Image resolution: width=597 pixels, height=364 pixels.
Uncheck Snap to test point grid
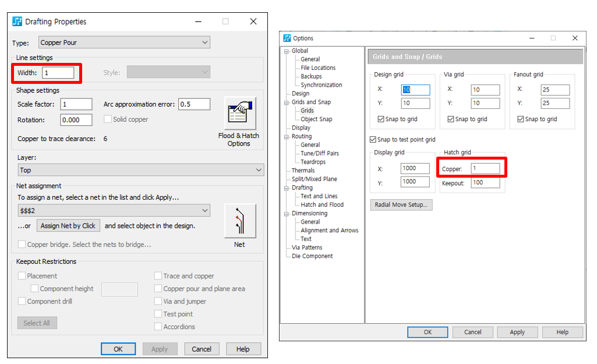click(373, 140)
